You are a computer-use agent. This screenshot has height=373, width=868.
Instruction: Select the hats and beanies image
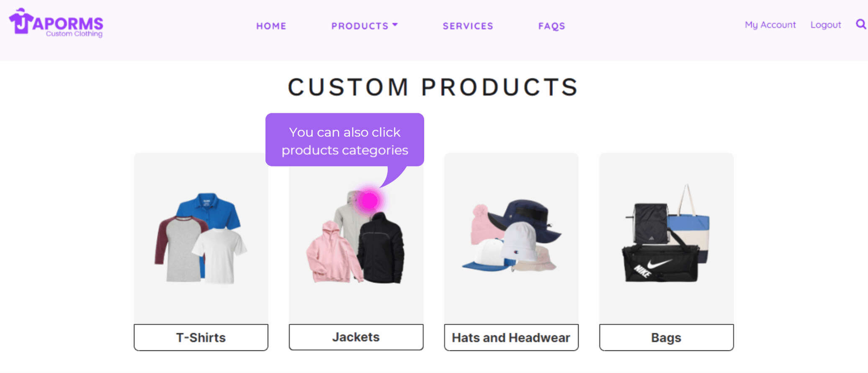[x=511, y=237]
